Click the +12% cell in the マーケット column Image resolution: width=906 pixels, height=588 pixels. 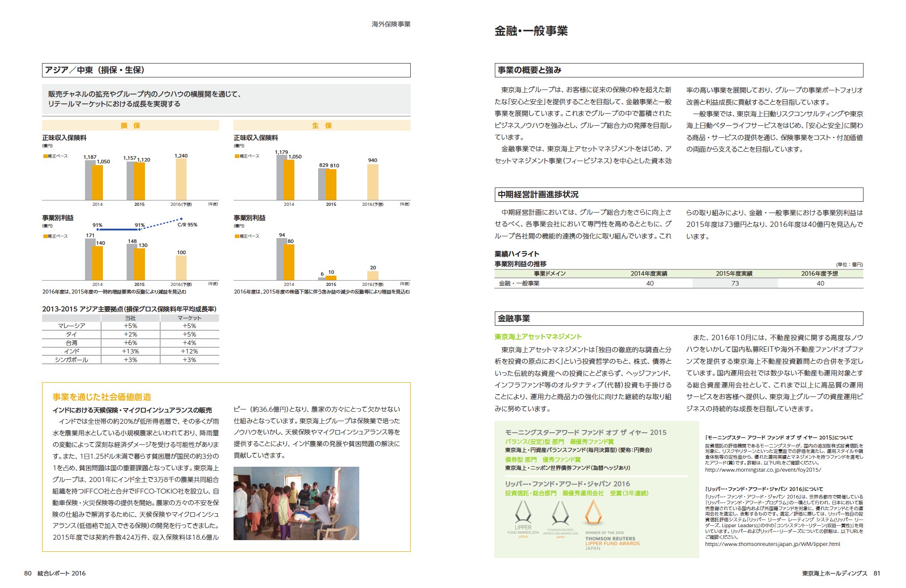[x=189, y=351]
